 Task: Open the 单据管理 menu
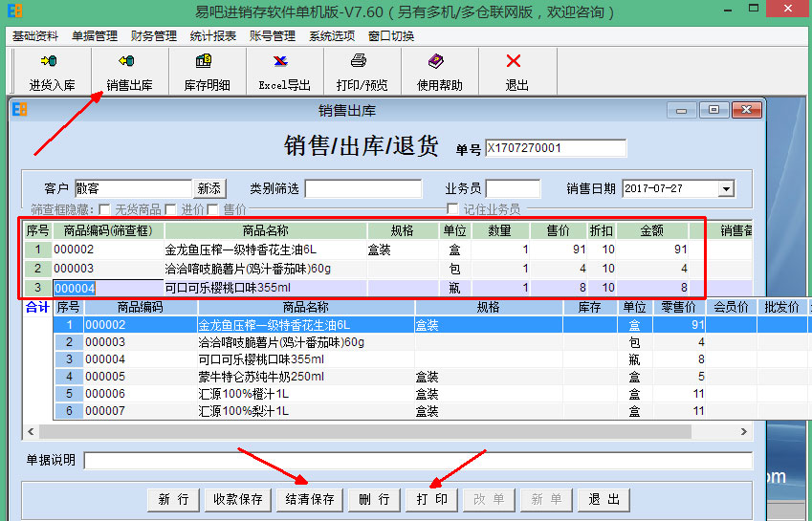[x=95, y=36]
